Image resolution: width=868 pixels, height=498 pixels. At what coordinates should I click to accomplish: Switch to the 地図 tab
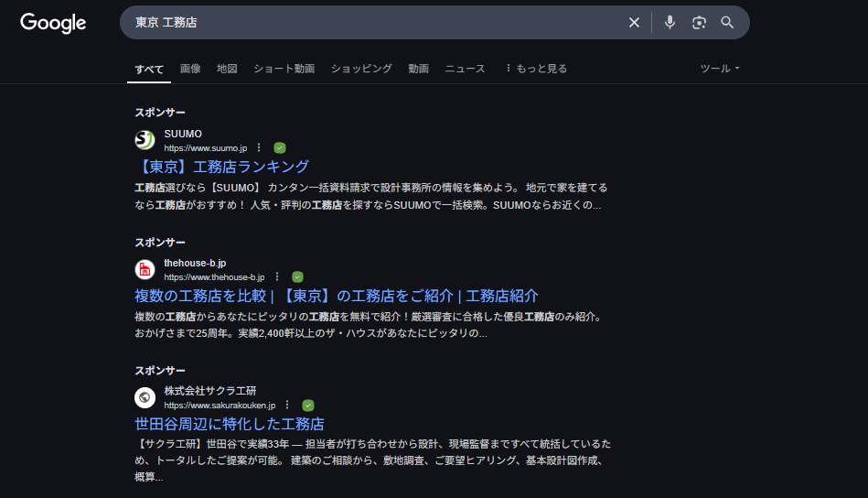[227, 69]
